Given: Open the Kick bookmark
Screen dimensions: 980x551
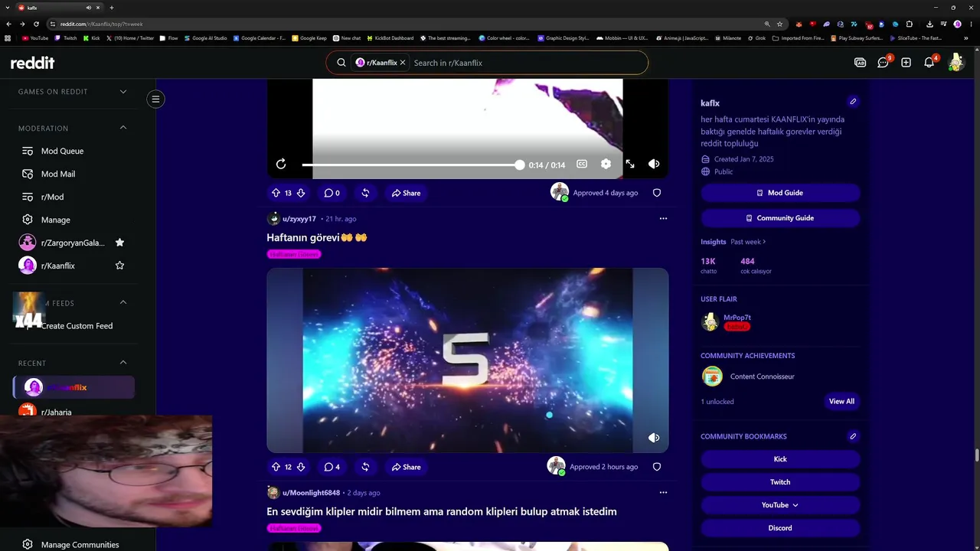Looking at the screenshot, I should coord(780,459).
